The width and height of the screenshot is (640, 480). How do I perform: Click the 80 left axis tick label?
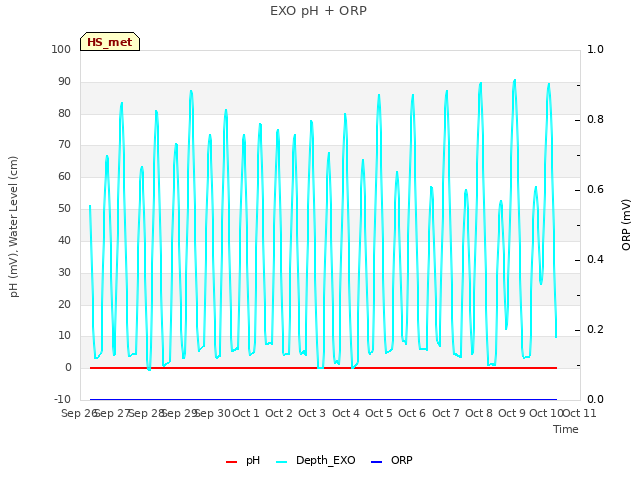[x=64, y=113]
